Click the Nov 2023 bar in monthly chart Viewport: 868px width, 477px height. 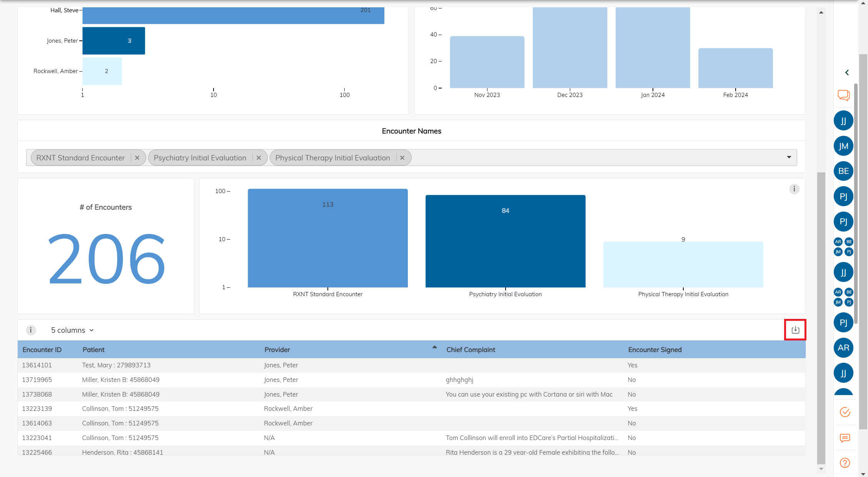(487, 62)
